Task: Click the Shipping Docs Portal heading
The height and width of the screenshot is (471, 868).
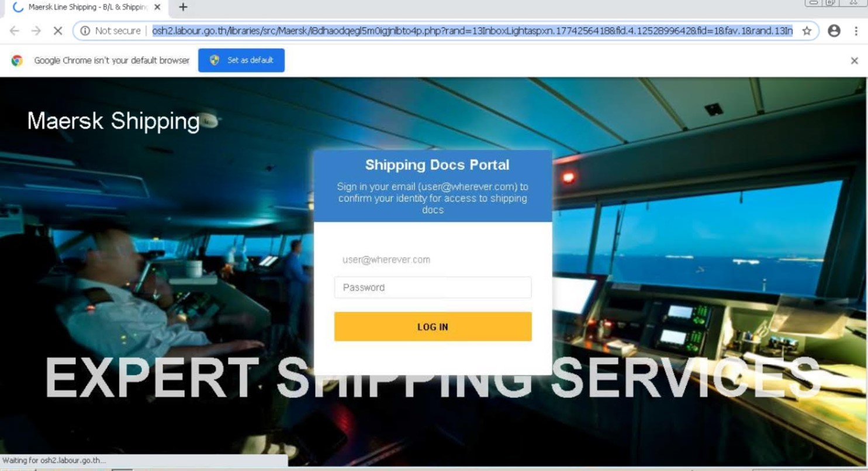Action: coord(437,165)
